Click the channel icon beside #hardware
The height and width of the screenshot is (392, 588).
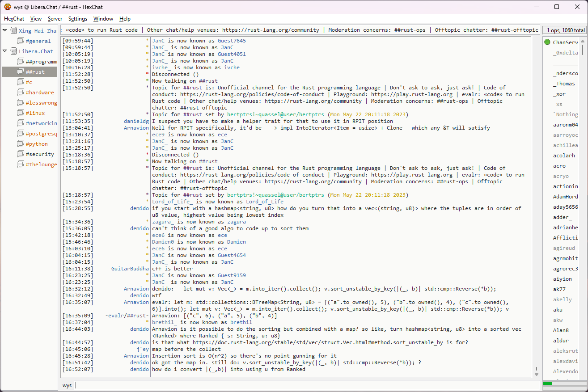[21, 93]
